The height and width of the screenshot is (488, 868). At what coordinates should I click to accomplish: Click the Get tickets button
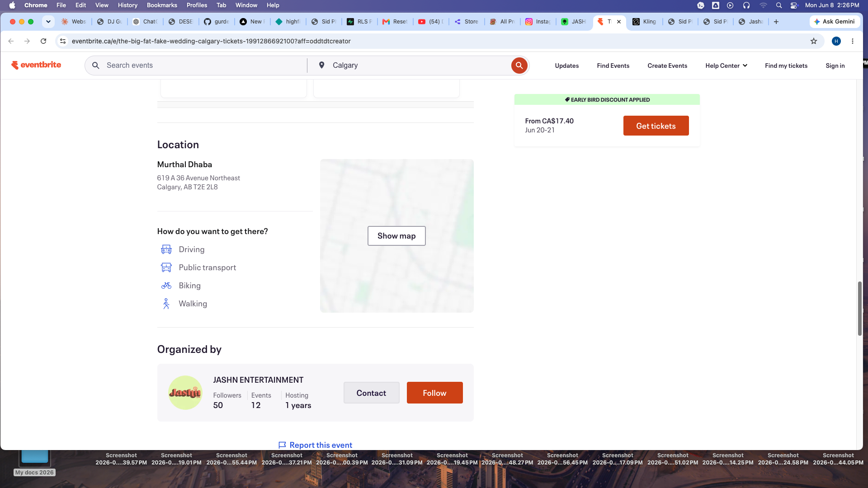pos(656,126)
